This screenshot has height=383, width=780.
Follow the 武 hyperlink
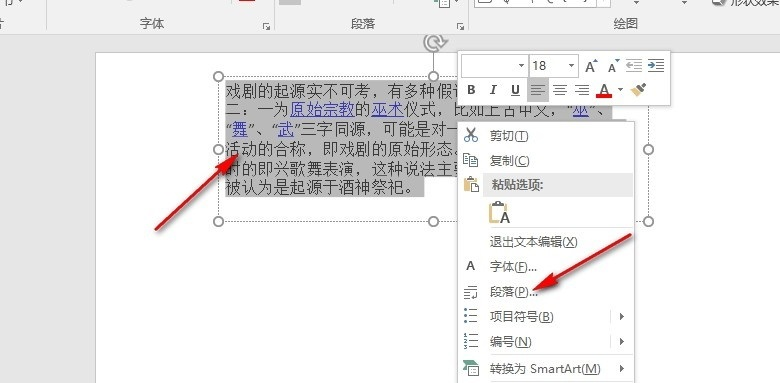[x=286, y=130]
